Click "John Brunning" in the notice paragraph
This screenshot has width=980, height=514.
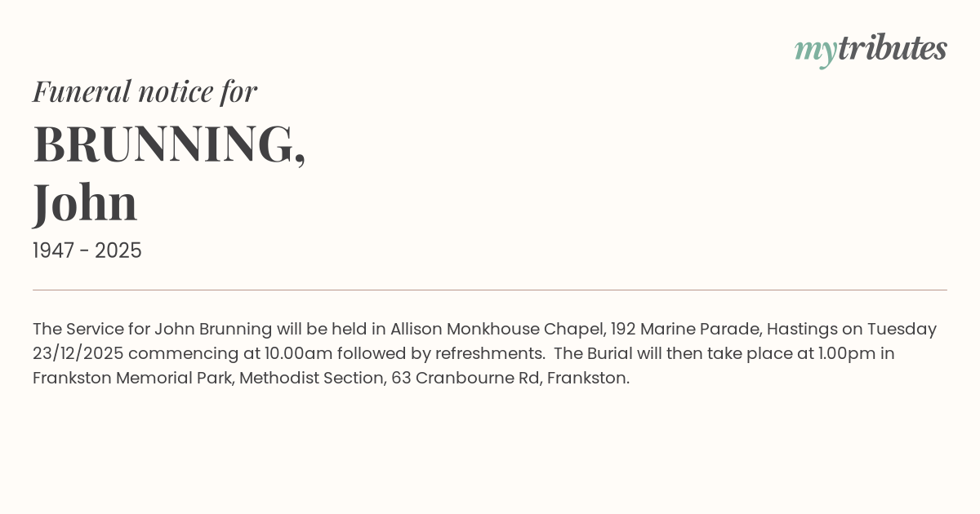coord(213,329)
